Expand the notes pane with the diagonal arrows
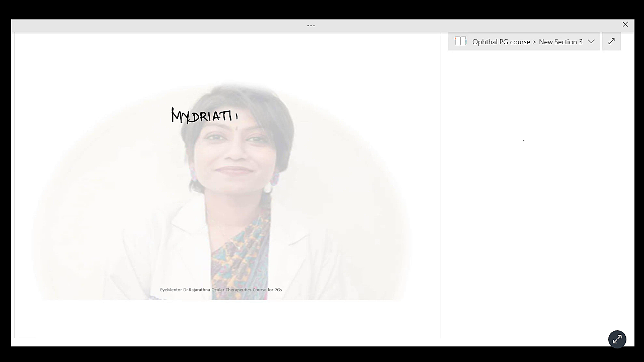This screenshot has height=362, width=644. (x=611, y=42)
